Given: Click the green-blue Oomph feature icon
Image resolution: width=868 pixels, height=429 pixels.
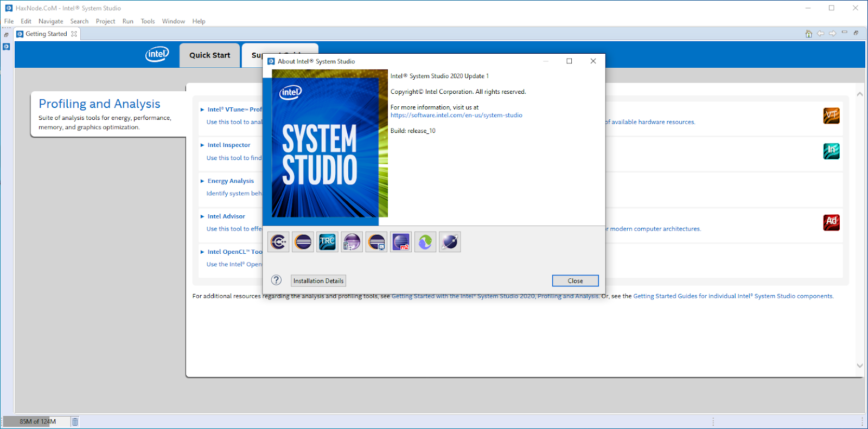Looking at the screenshot, I should [425, 242].
